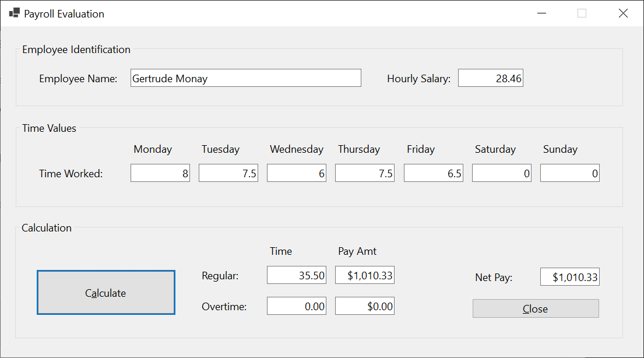The image size is (644, 358).
Task: Minimize the Payroll Evaluation window
Action: 542,13
